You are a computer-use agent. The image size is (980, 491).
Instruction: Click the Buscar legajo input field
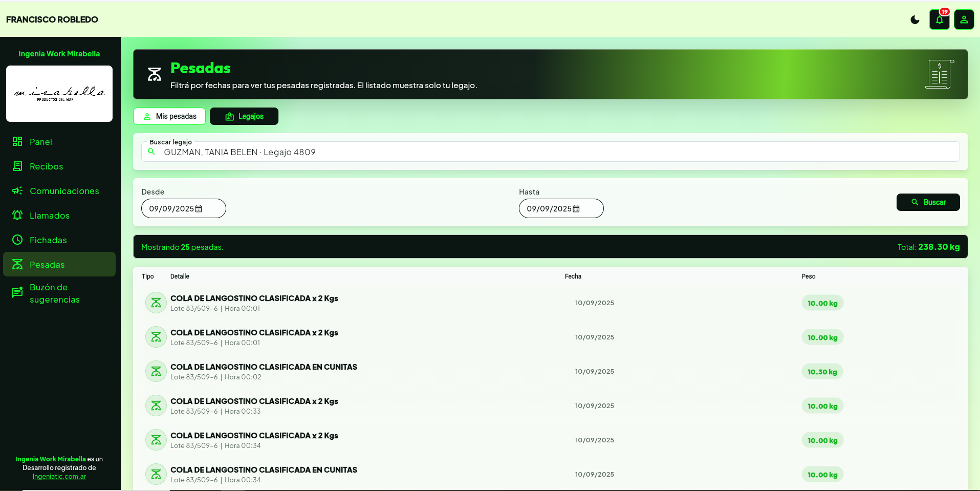(550, 152)
